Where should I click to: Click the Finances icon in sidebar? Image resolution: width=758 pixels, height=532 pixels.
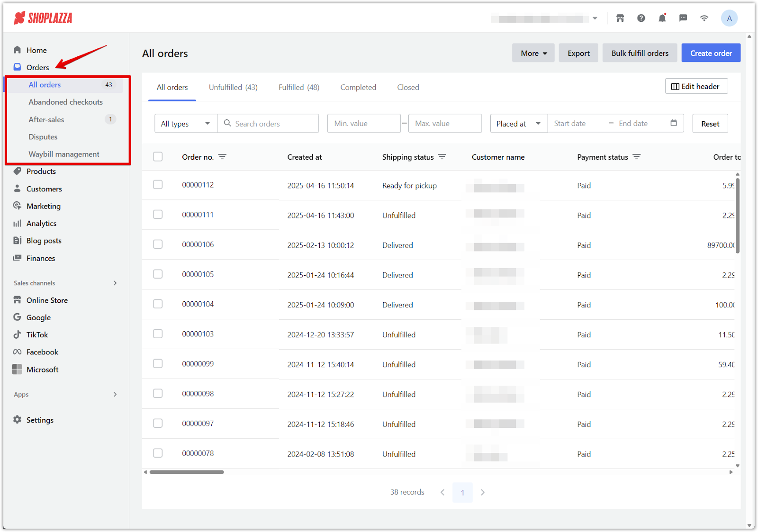[18, 258]
